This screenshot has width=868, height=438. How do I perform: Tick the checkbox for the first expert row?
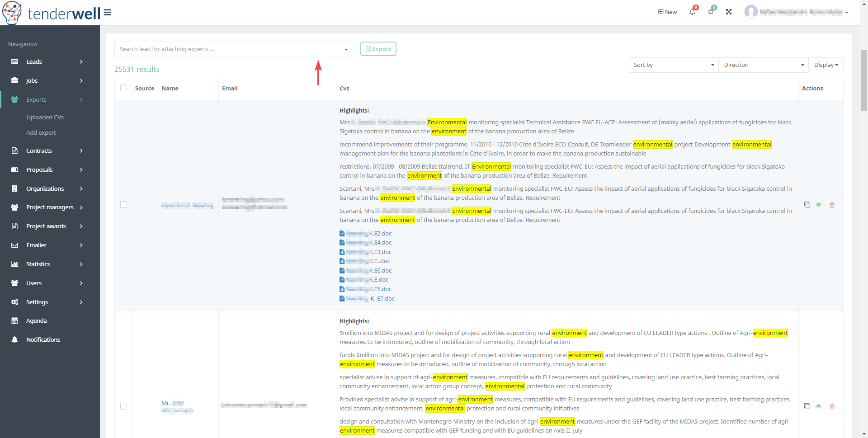(123, 205)
